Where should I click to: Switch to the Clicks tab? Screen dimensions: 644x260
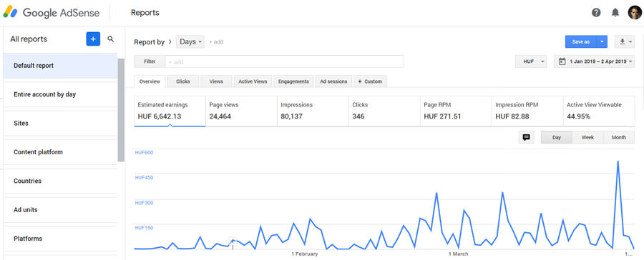(182, 81)
